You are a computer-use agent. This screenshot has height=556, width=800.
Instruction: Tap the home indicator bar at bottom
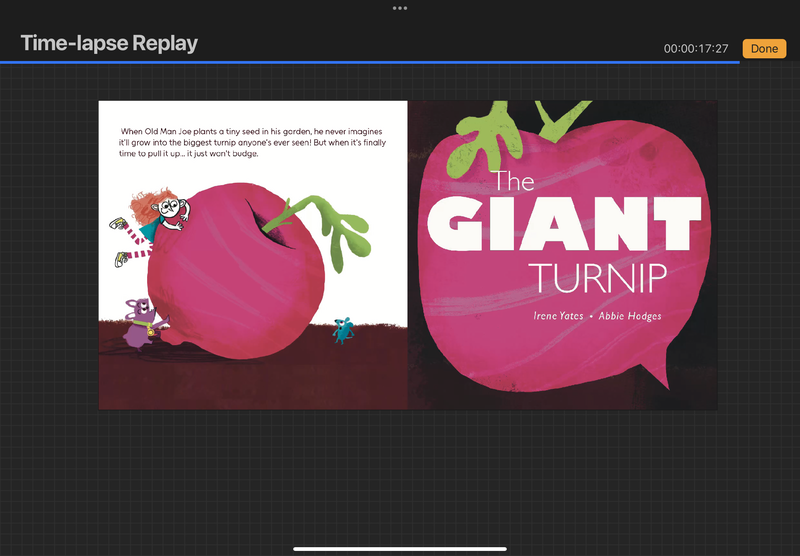pyautogui.click(x=400, y=548)
